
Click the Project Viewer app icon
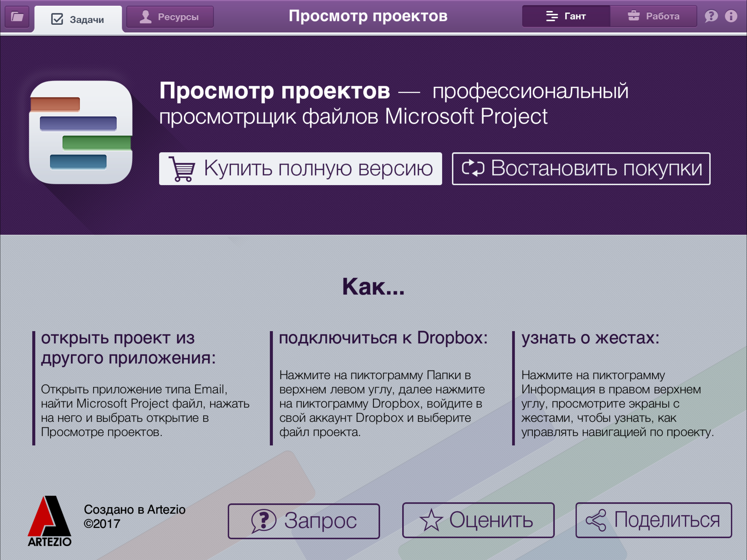pos(81,132)
